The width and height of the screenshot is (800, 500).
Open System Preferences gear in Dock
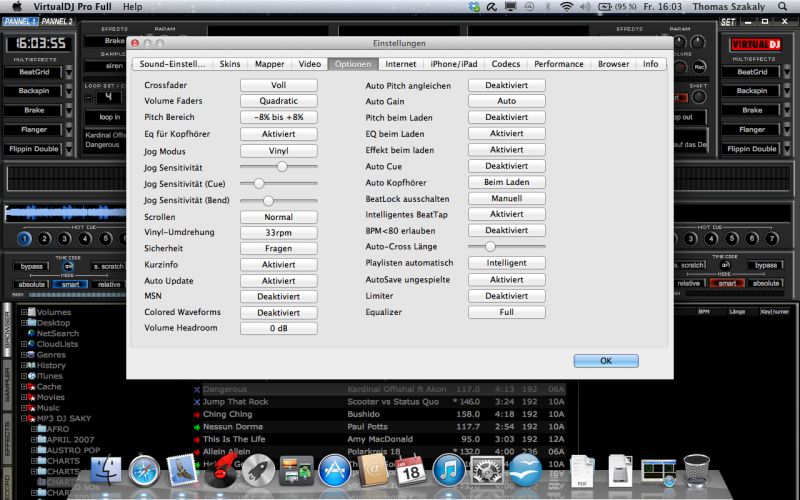[487, 470]
